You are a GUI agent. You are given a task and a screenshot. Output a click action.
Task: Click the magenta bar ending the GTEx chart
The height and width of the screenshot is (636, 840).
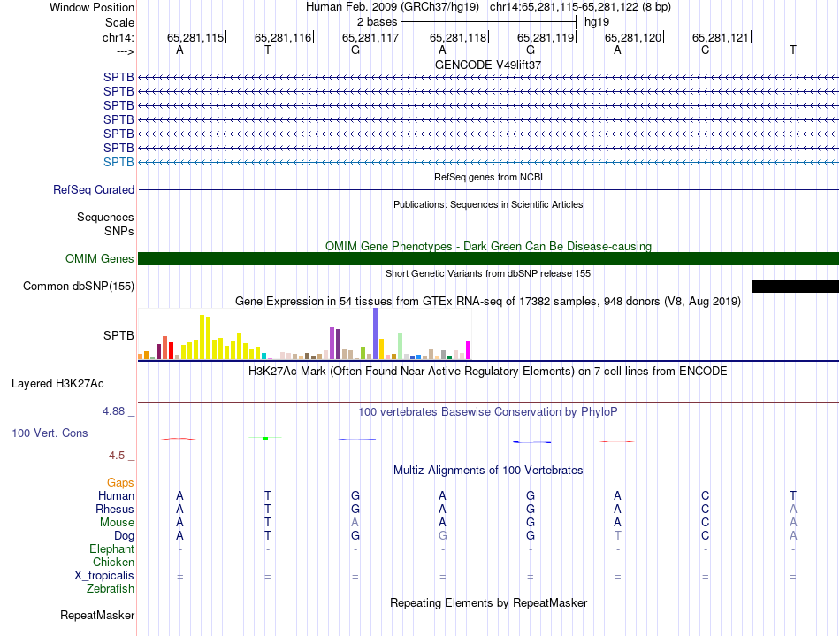tap(469, 350)
